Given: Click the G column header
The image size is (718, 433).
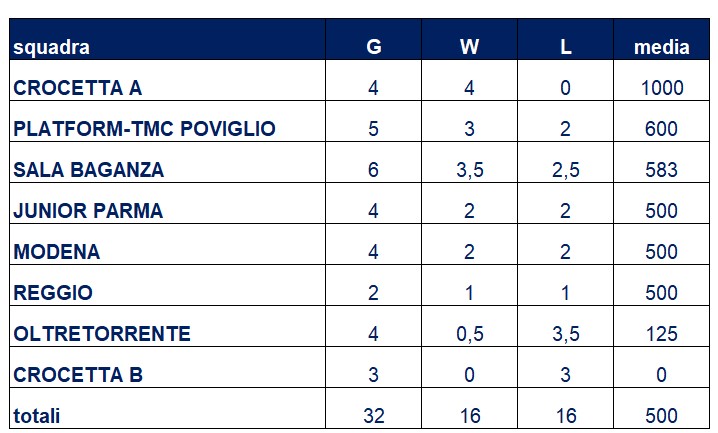Looking at the screenshot, I should pos(374,47).
